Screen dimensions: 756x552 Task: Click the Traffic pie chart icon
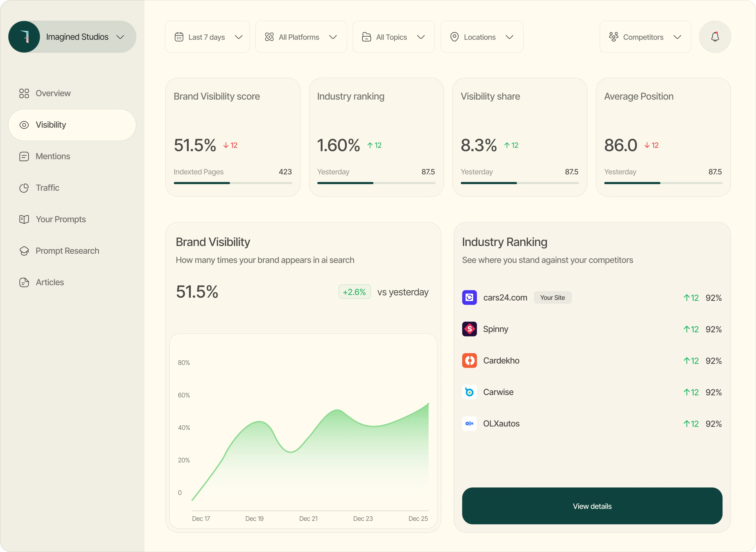pos(24,188)
